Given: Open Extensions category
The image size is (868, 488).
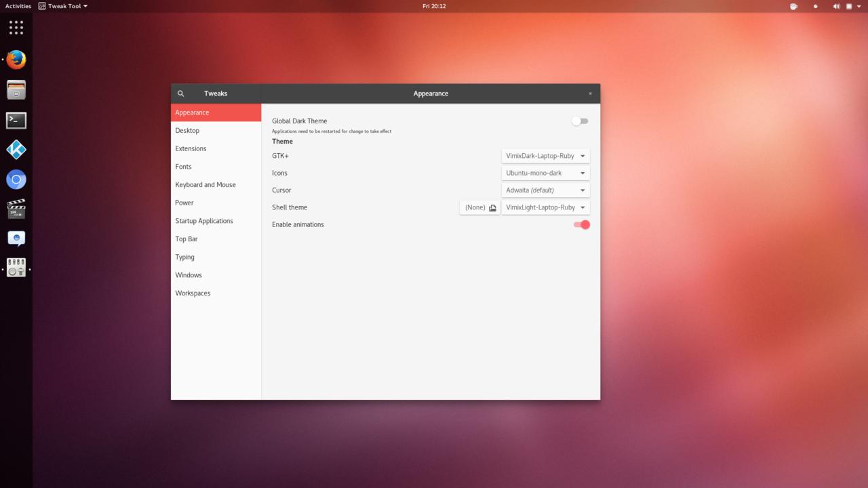Looking at the screenshot, I should click(x=216, y=148).
